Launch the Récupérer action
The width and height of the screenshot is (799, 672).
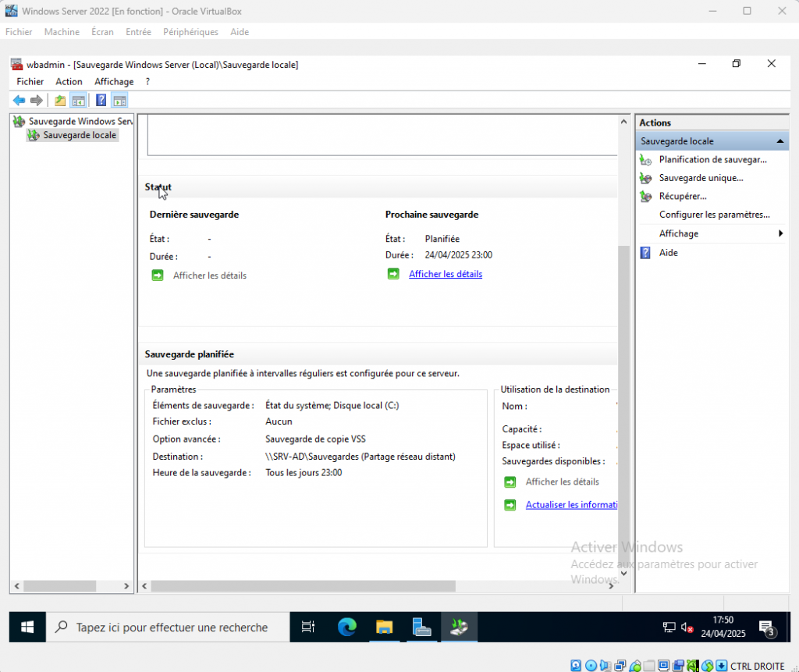(683, 197)
